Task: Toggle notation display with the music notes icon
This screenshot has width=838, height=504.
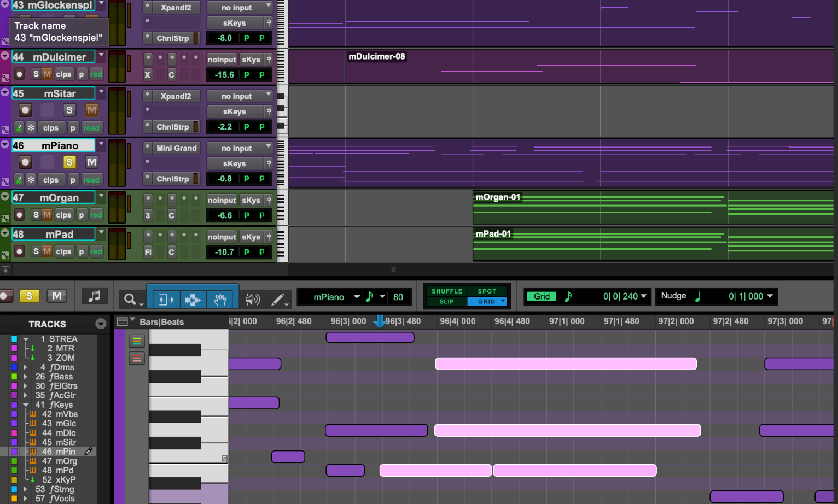Action: (95, 296)
